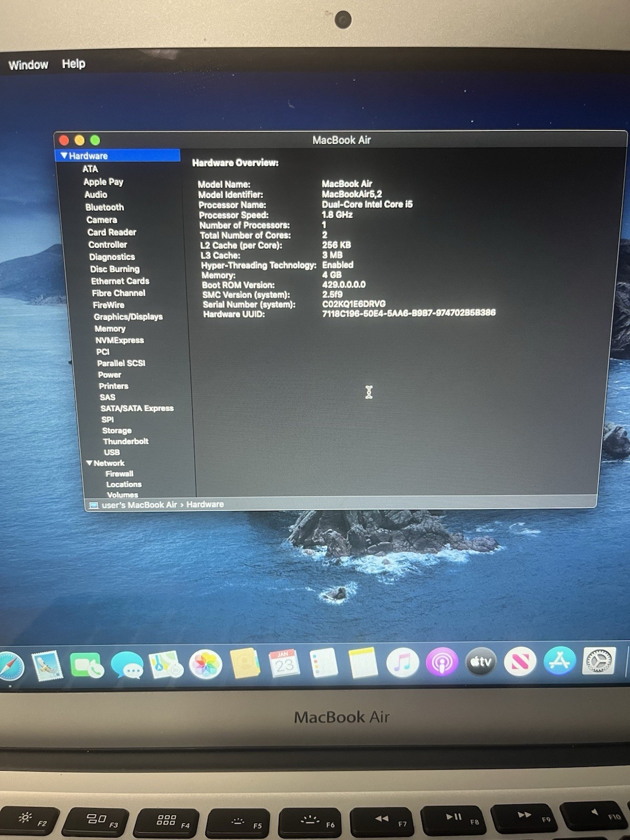Collapse the Hardware section triangle
This screenshot has height=840, width=630.
tap(64, 155)
